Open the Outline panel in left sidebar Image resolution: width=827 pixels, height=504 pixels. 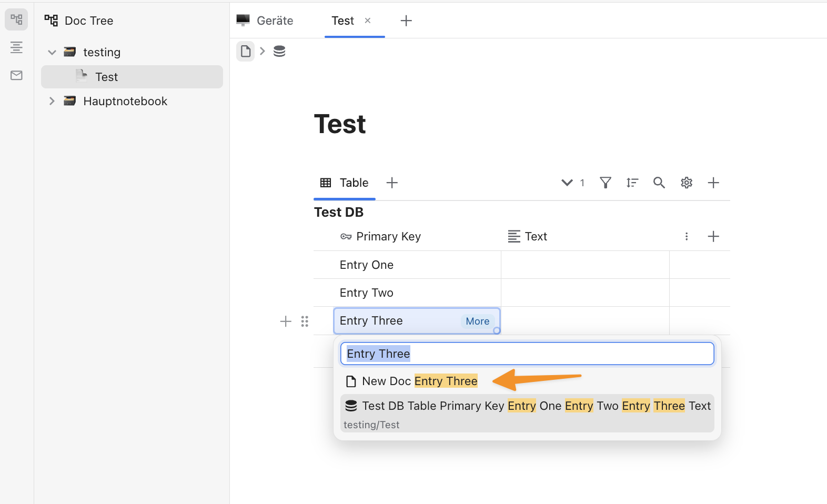pyautogui.click(x=16, y=47)
